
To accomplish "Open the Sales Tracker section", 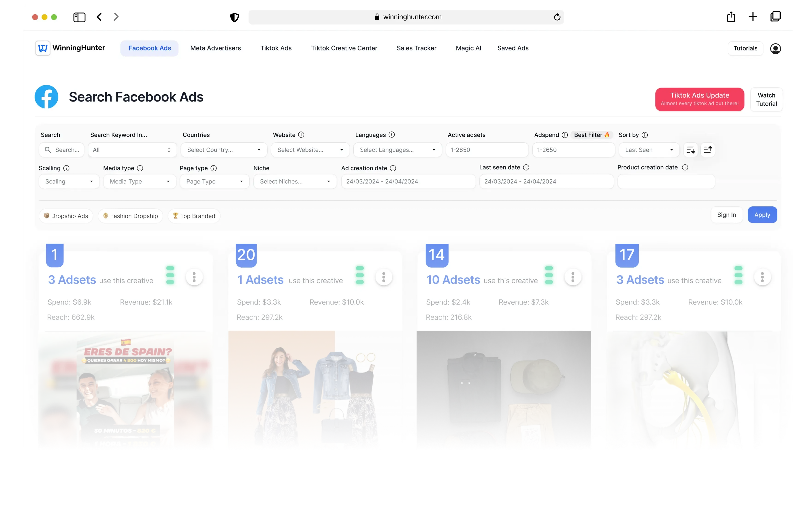I will point(416,48).
